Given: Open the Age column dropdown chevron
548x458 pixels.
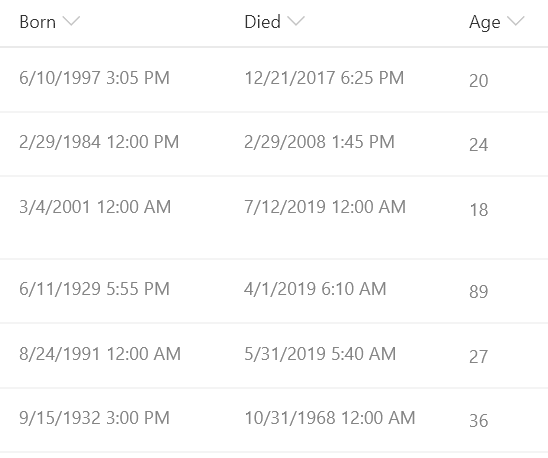Looking at the screenshot, I should pos(516,21).
